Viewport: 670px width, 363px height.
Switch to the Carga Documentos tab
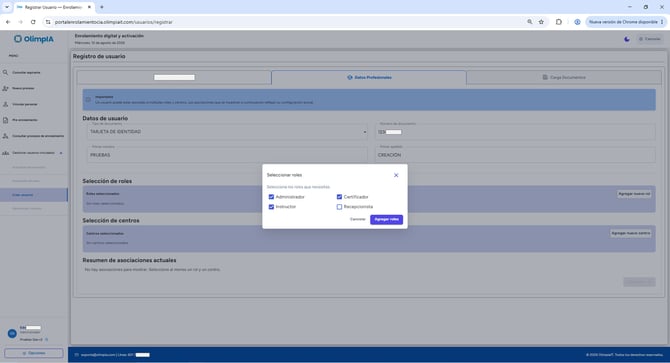pyautogui.click(x=564, y=77)
